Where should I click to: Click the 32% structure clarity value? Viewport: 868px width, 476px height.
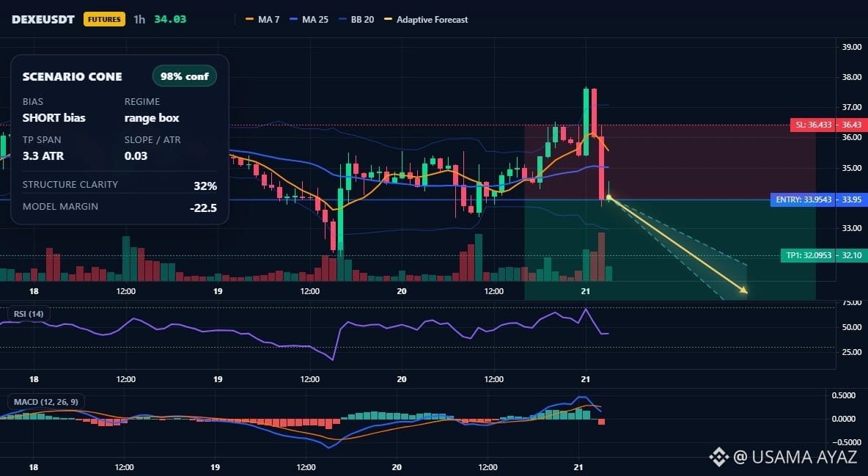[x=205, y=186]
